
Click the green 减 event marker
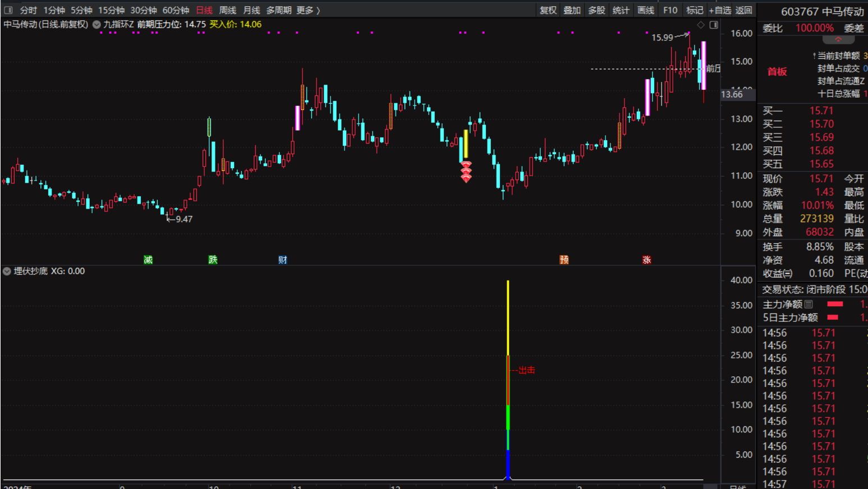(148, 260)
